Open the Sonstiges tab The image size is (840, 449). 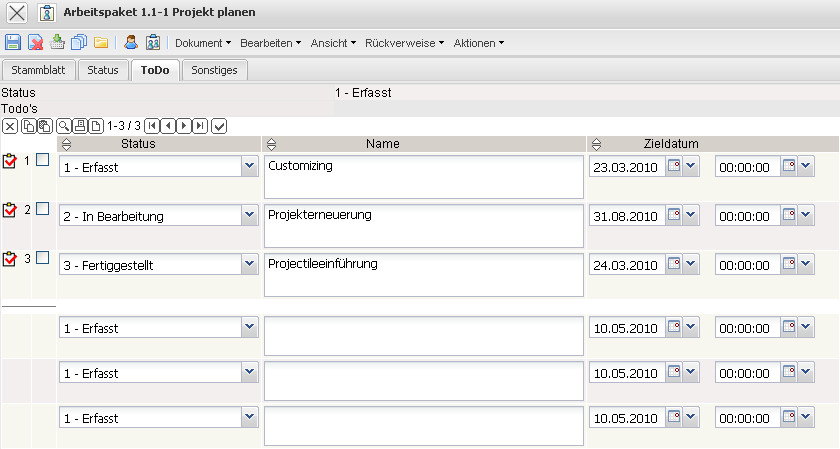[x=215, y=70]
